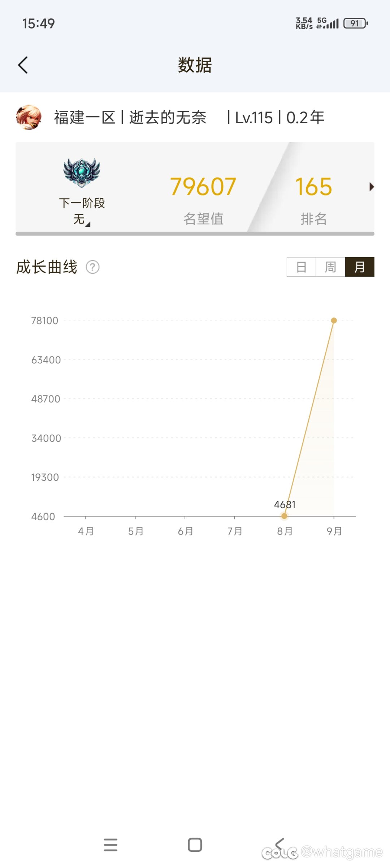Tap the player name 逝去的无奈
Image resolution: width=390 pixels, height=868 pixels.
click(x=168, y=117)
